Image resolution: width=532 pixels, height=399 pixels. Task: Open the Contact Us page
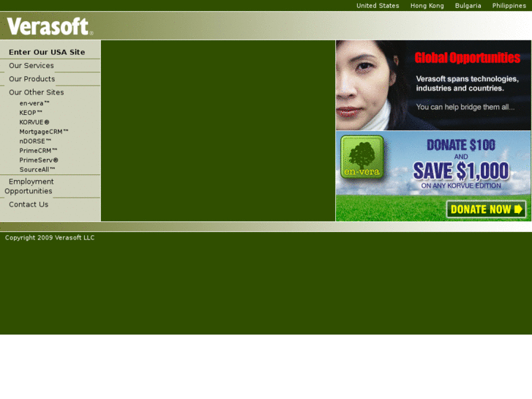[29, 204]
